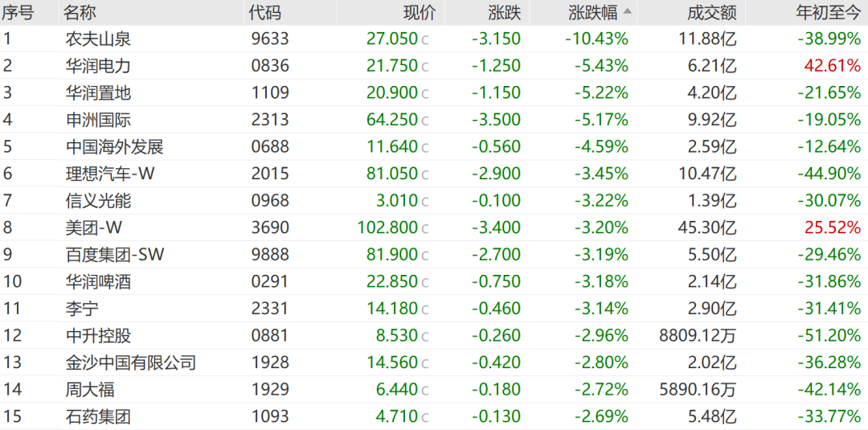Sort by the 成交额 column header

tap(712, 12)
